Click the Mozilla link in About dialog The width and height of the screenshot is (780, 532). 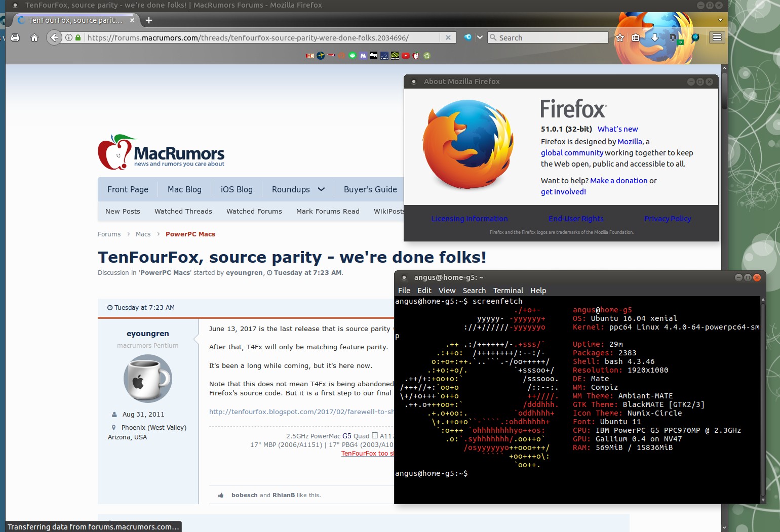pyautogui.click(x=630, y=142)
